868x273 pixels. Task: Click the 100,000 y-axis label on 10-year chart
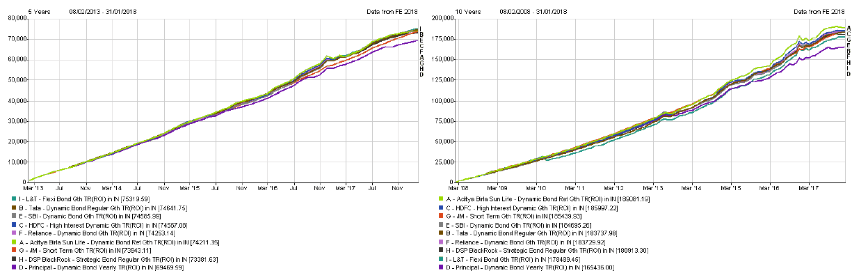tap(442, 100)
